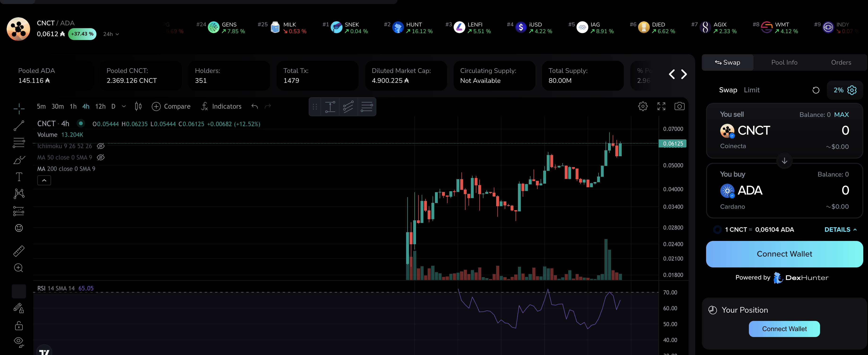Connect Wallet in the swap panel
868x355 pixels.
pyautogui.click(x=784, y=254)
